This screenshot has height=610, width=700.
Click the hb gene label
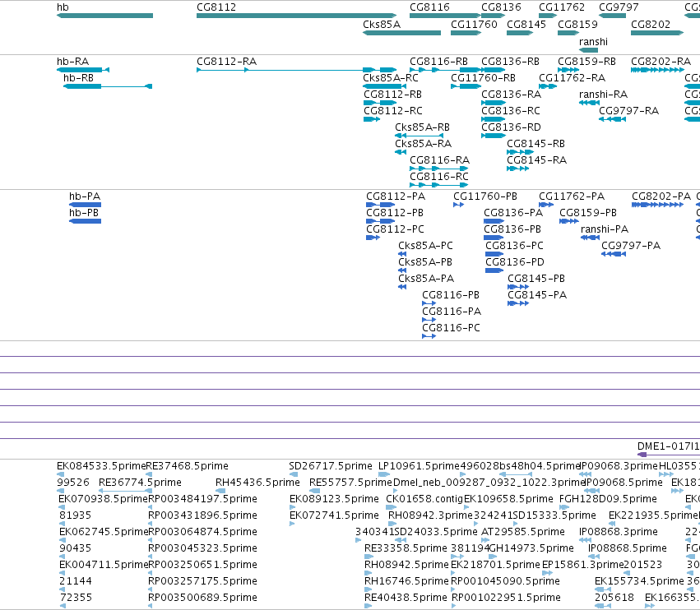63,7
